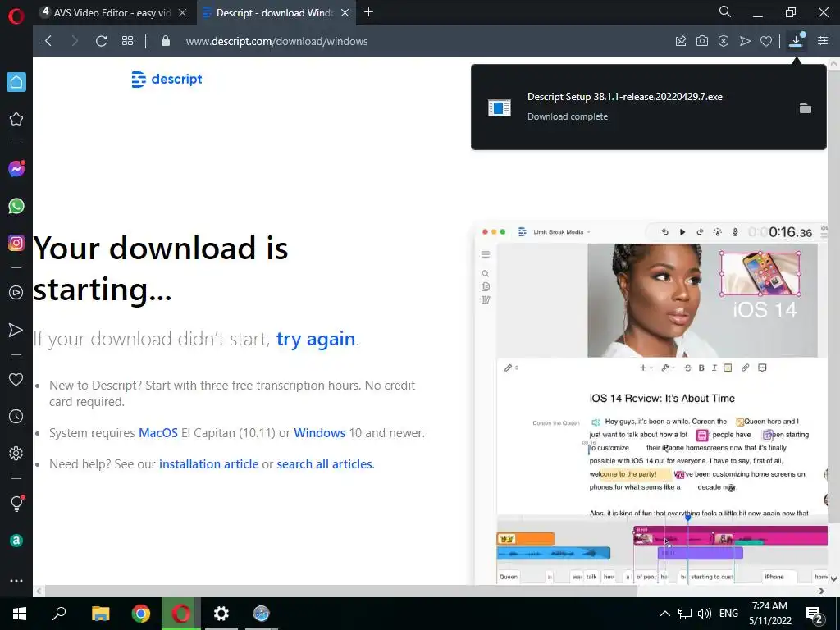The height and width of the screenshot is (630, 840).
Task: Open green 'a' sidebar extension
Action: click(x=16, y=541)
